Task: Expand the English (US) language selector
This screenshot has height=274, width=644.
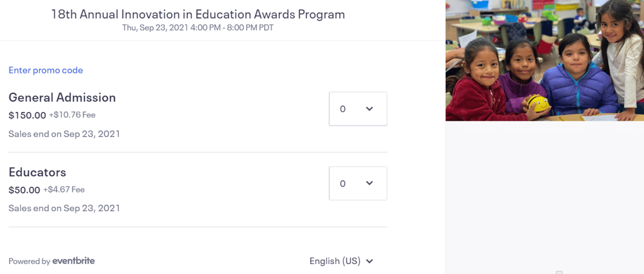Action: click(x=341, y=261)
